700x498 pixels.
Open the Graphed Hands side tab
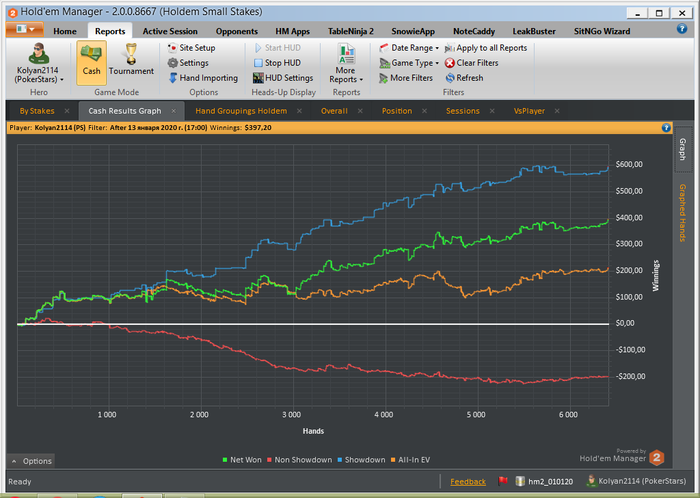point(683,212)
